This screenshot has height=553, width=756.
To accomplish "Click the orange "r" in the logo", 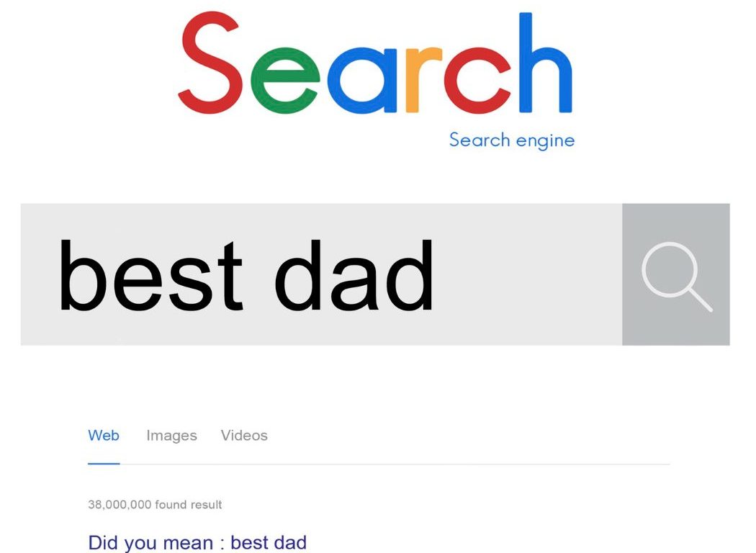I will [x=423, y=81].
